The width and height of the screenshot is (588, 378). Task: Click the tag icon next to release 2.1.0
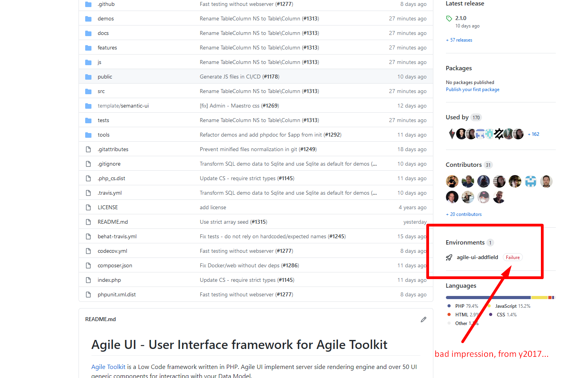(449, 18)
